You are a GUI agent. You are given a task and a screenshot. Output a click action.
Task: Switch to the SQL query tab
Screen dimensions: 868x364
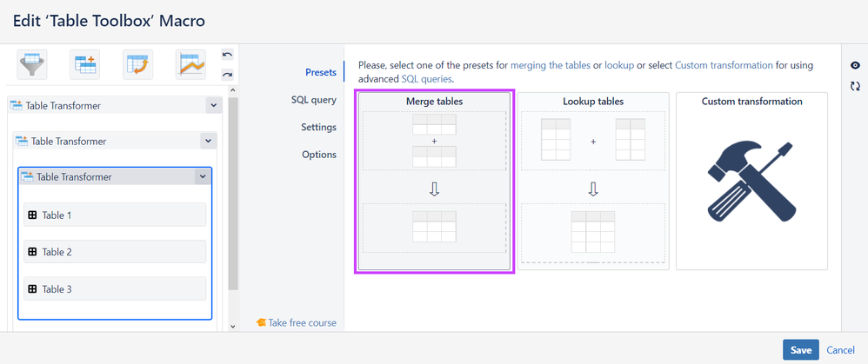click(313, 100)
